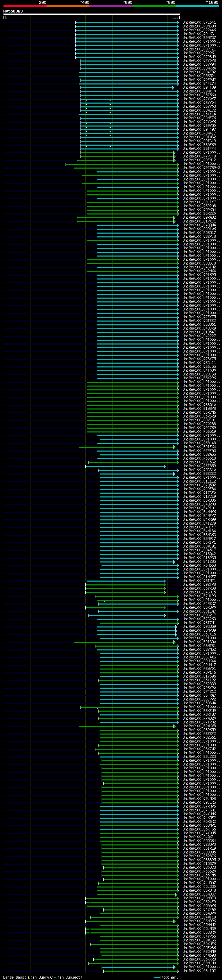The image size is (222, 980).
Task: Click the white query sequence bar
Action: point(92,14)
